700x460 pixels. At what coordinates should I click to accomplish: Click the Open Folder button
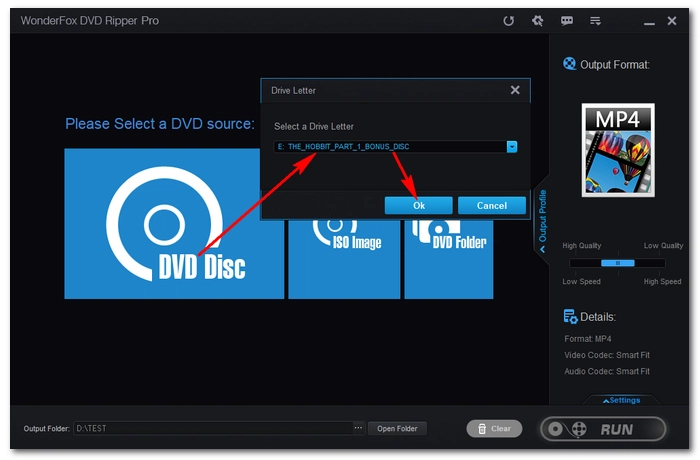(x=397, y=428)
